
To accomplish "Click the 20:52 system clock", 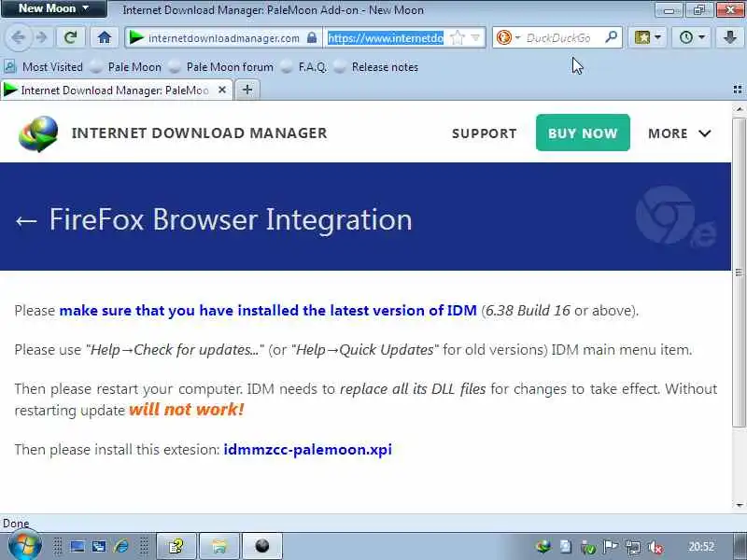I will click(x=701, y=547).
